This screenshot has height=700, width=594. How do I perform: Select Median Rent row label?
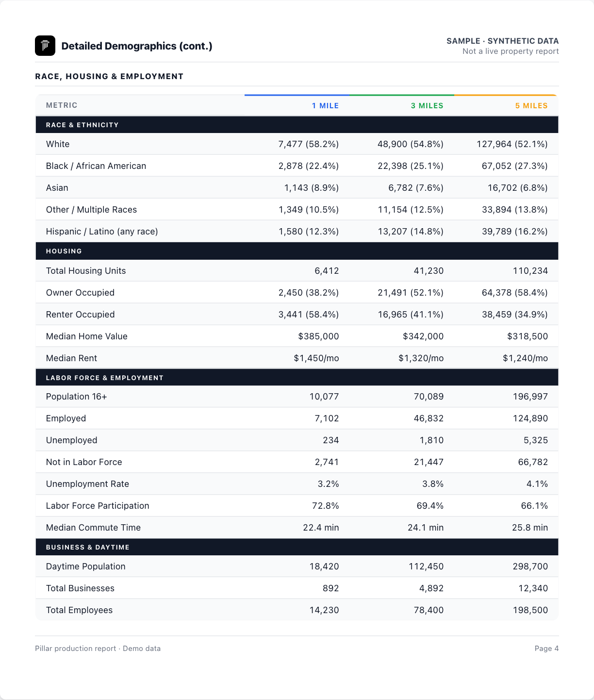(71, 358)
